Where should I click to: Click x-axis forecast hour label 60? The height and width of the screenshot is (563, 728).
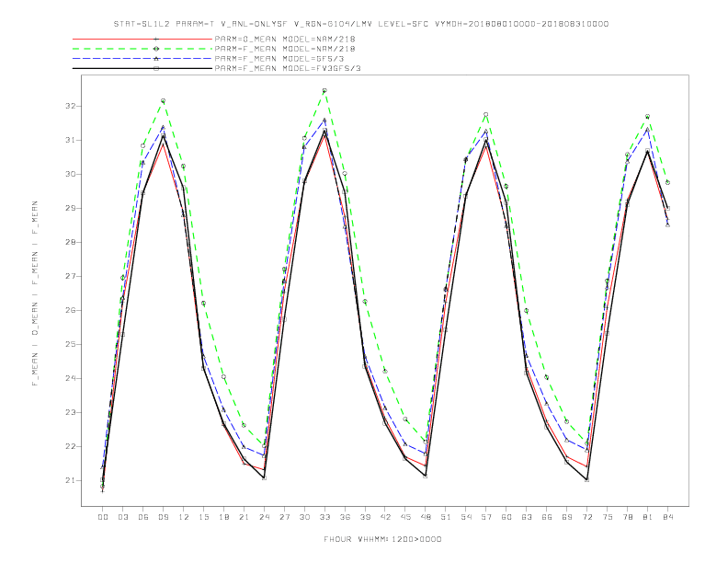click(x=506, y=517)
